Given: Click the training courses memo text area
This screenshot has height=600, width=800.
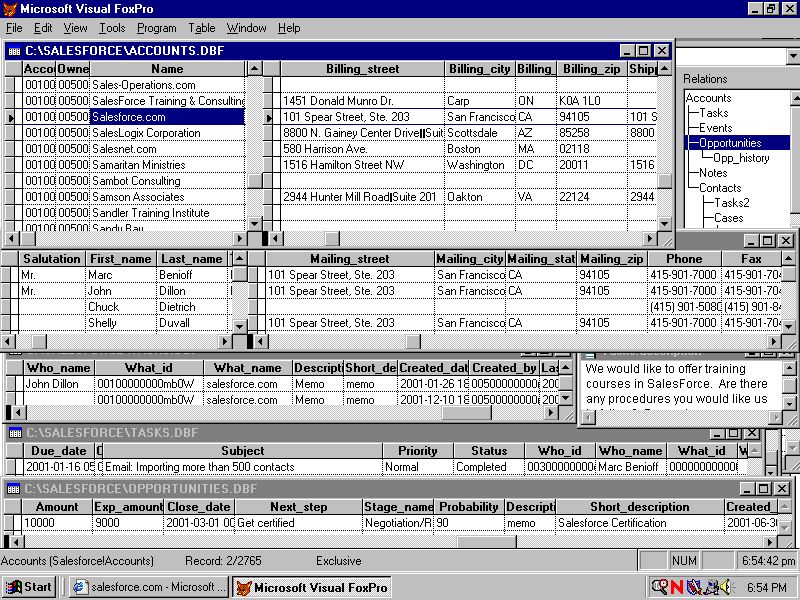Looking at the screenshot, I should [x=680, y=385].
